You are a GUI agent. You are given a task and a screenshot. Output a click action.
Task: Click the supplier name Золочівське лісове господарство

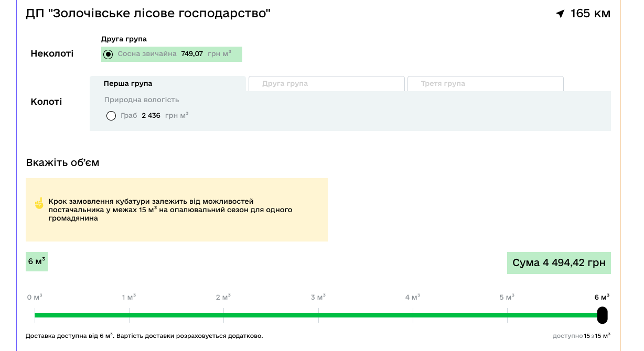click(x=148, y=14)
